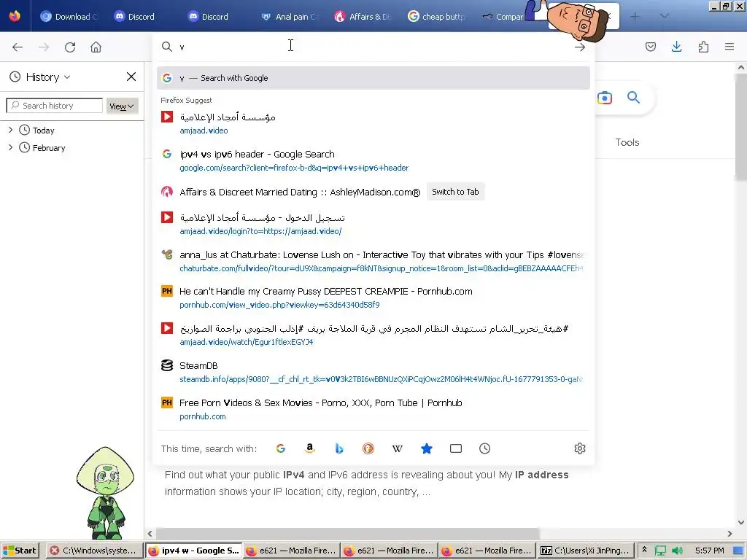Open the List all tabs chevron

664,16
